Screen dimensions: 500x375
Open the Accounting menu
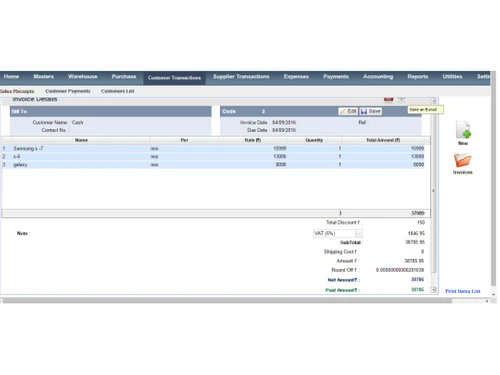(378, 77)
